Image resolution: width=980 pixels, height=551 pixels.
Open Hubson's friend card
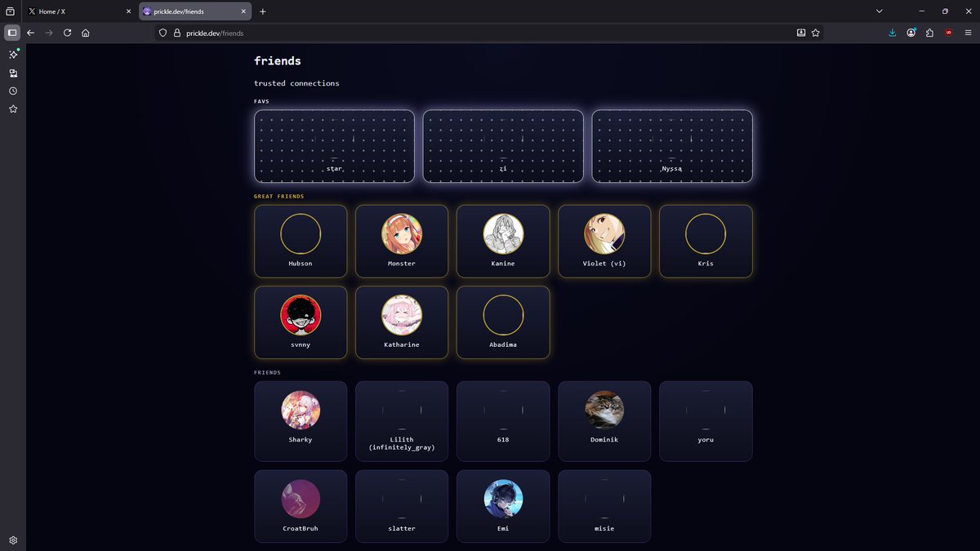[x=301, y=241]
